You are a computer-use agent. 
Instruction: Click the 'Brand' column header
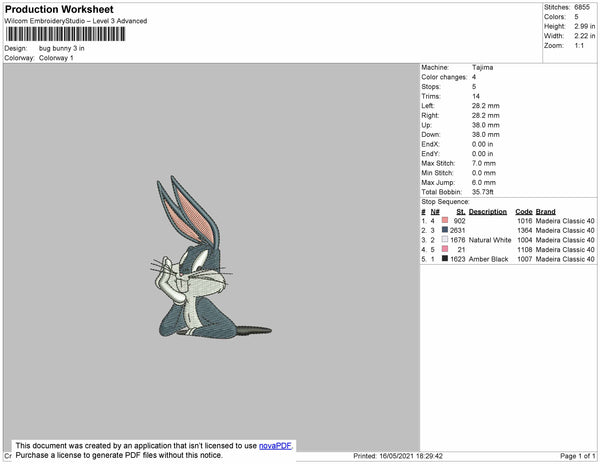545,212
